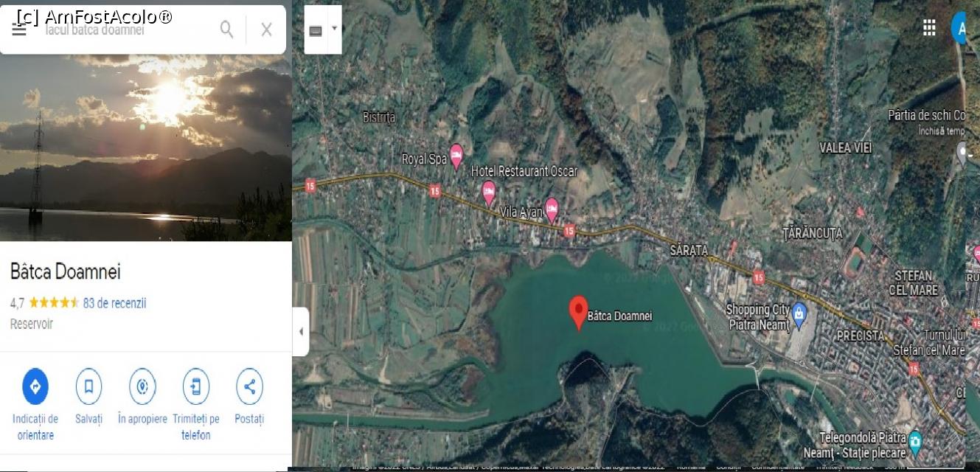Open the Google apps grid
Image resolution: width=980 pixels, height=472 pixels.
(x=929, y=28)
